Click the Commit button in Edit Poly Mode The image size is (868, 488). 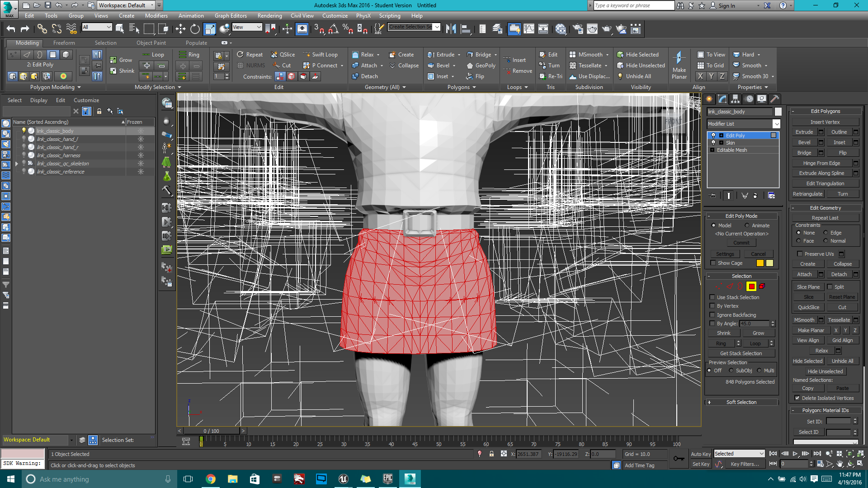pos(741,243)
